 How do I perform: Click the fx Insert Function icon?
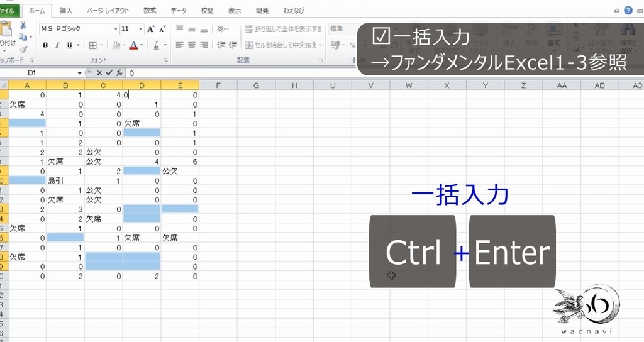pos(119,73)
